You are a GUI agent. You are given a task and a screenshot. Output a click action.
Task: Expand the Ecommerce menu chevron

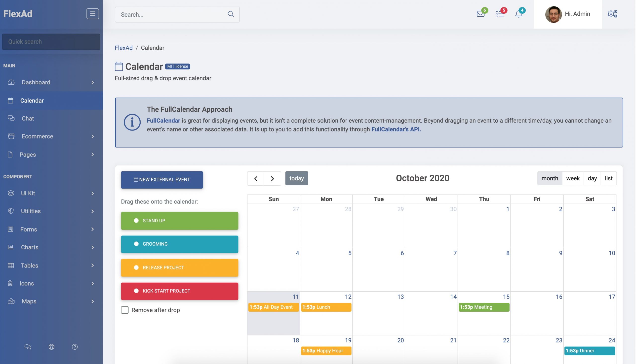coord(93,136)
